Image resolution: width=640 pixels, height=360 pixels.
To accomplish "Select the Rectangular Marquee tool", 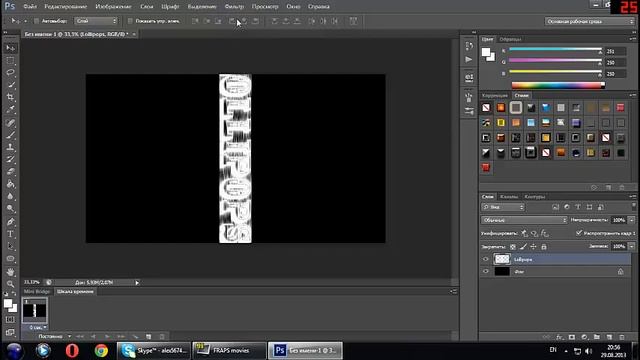I will (x=11, y=61).
